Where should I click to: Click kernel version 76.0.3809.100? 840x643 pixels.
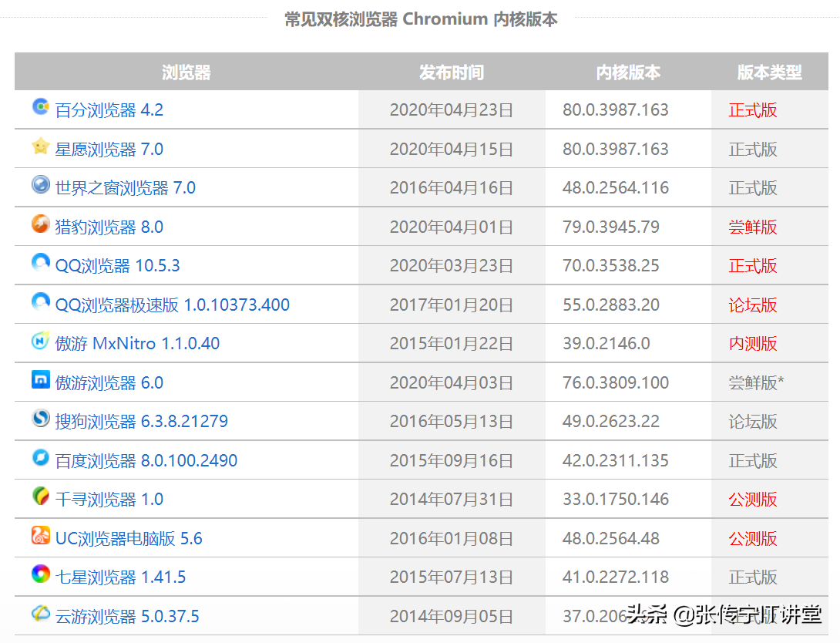616,382
